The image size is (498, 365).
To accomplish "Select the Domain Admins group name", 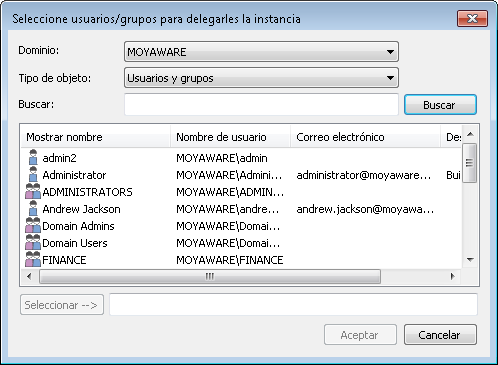I will point(78,226).
